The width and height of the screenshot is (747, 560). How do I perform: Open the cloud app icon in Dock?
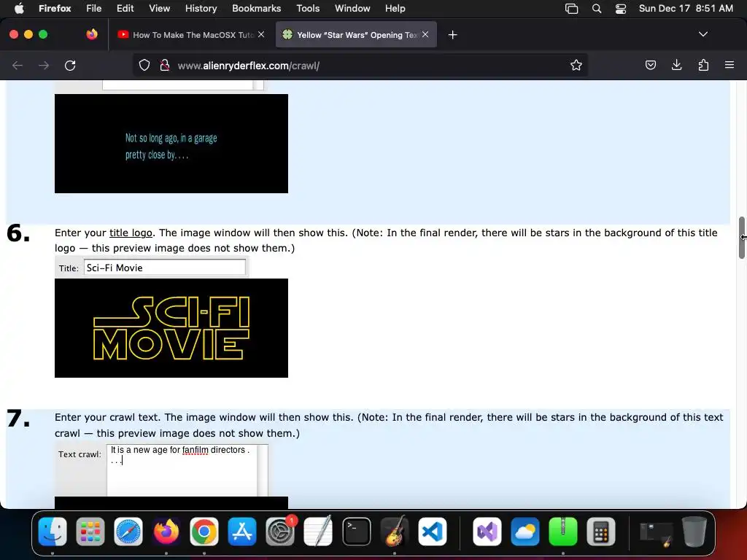pos(525,532)
